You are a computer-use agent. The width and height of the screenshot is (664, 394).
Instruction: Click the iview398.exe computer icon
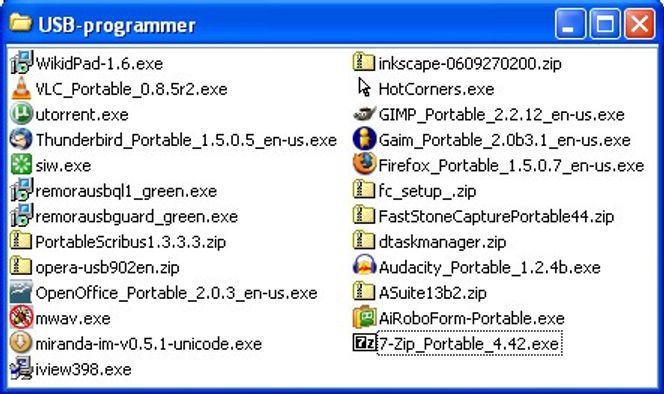(21, 368)
